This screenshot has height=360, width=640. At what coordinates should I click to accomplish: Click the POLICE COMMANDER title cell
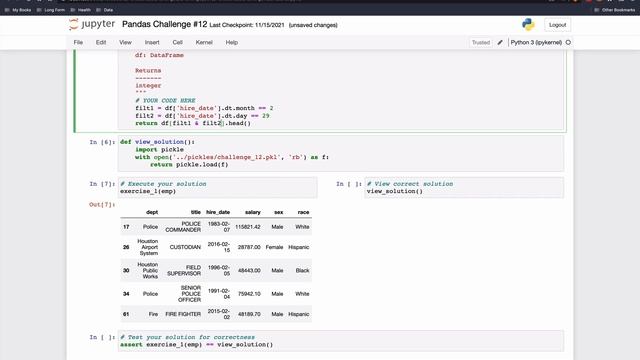183,227
